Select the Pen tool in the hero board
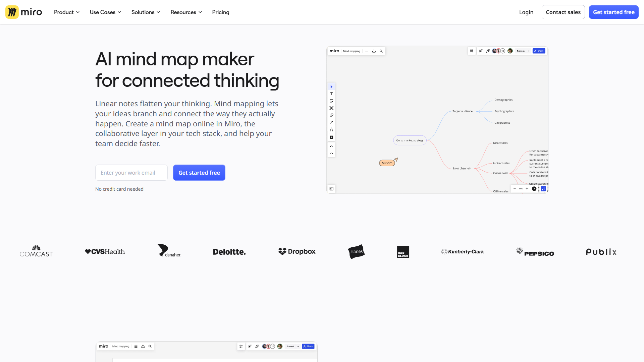 [331, 129]
